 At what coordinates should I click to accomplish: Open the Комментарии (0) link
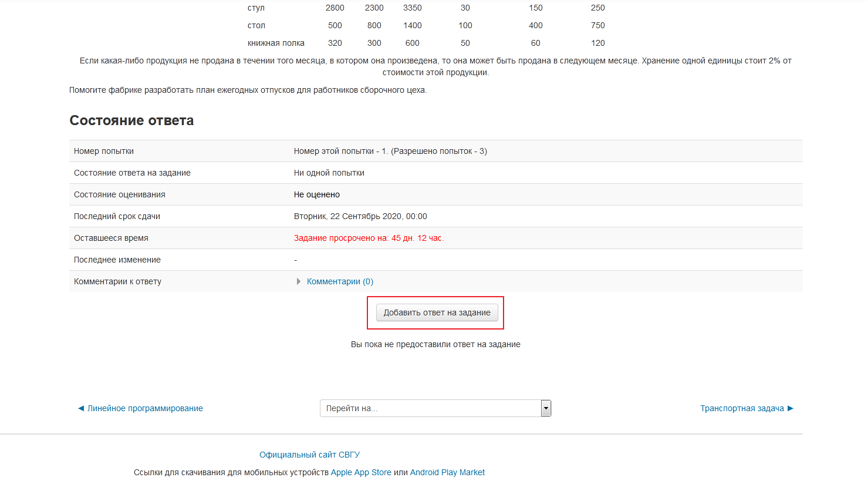340,281
